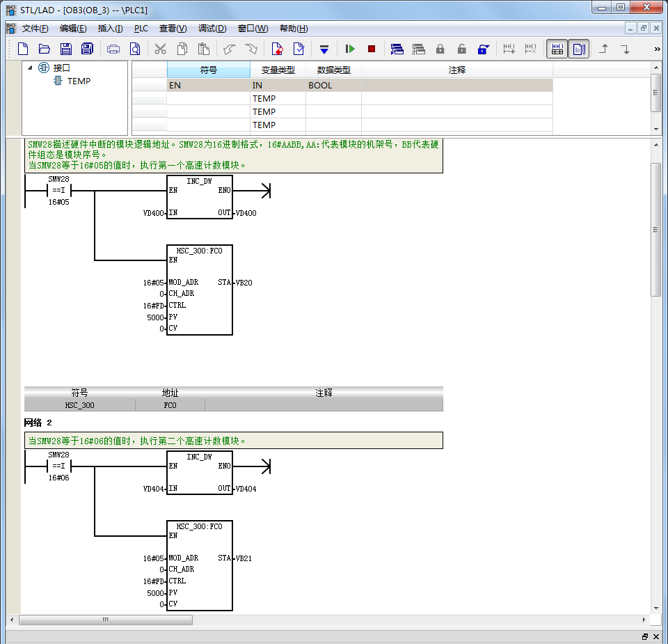Click the 变量类型 column header
The height and width of the screenshot is (644, 668).
pyautogui.click(x=278, y=70)
